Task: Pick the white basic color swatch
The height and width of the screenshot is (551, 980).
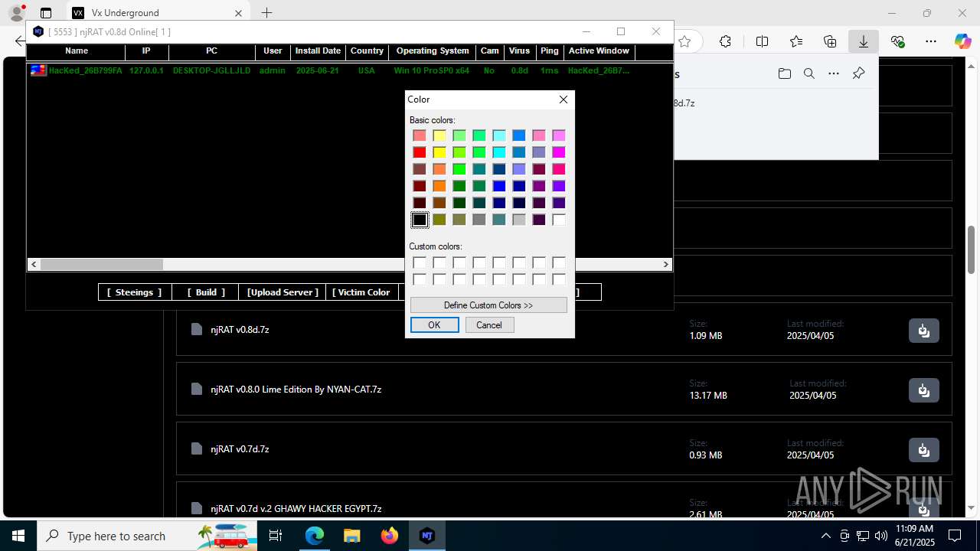Action: coord(559,220)
